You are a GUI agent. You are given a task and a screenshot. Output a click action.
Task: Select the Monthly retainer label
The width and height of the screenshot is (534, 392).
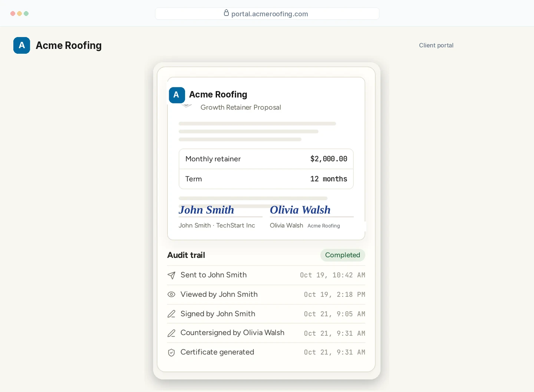click(x=213, y=159)
